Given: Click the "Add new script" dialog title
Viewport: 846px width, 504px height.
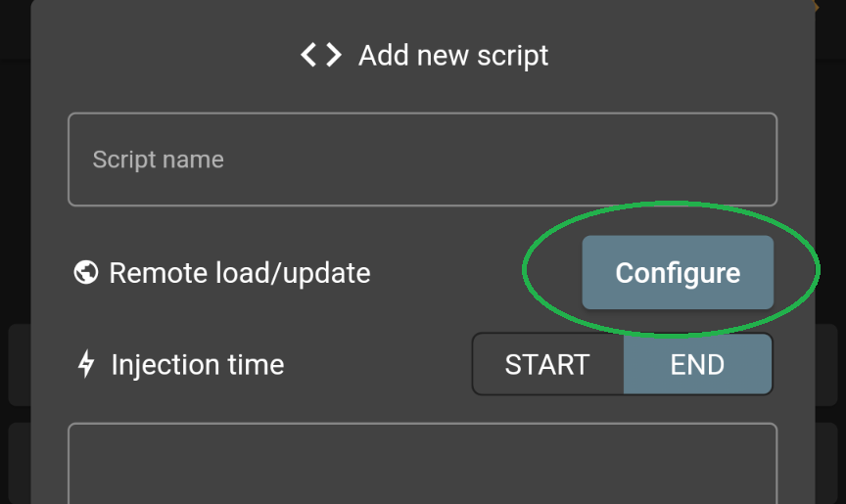Looking at the screenshot, I should 453,56.
